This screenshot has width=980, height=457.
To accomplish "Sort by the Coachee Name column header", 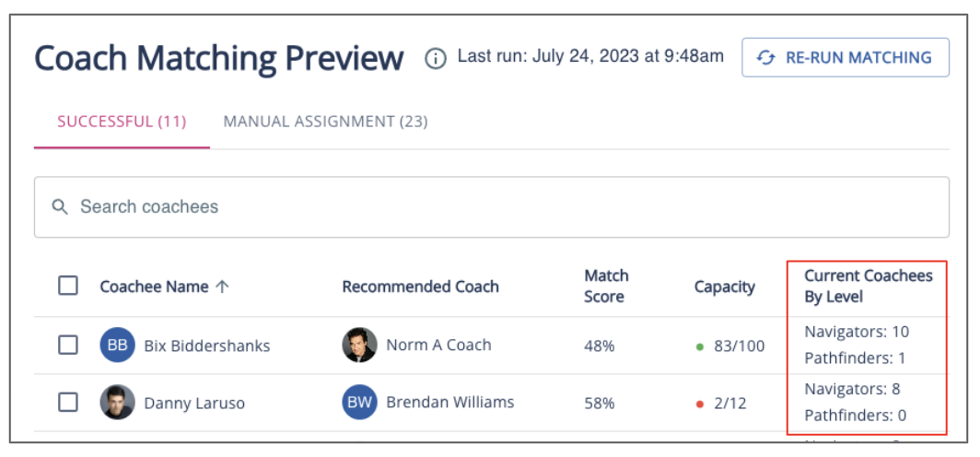I will pos(154,287).
